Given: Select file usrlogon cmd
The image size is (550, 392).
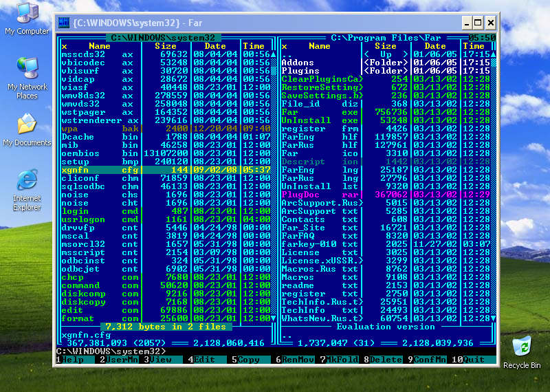Looking at the screenshot, I should 166,219.
